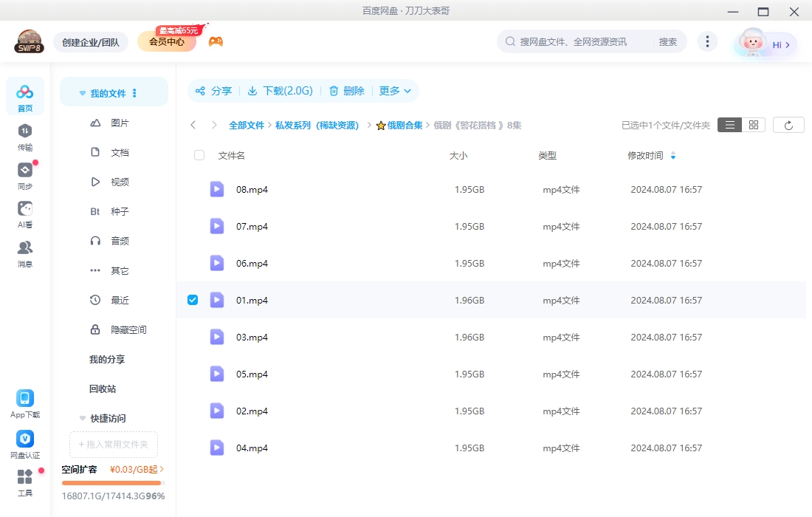Check messages via the 消息 icon

(x=24, y=251)
